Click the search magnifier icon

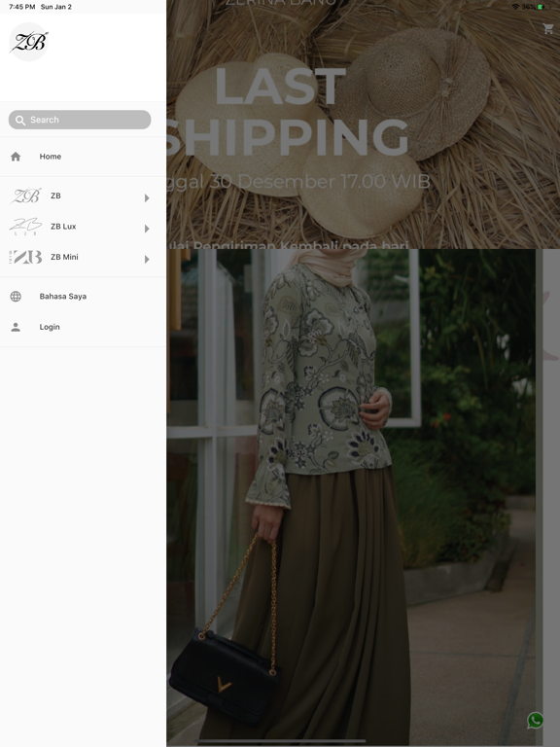(x=20, y=120)
